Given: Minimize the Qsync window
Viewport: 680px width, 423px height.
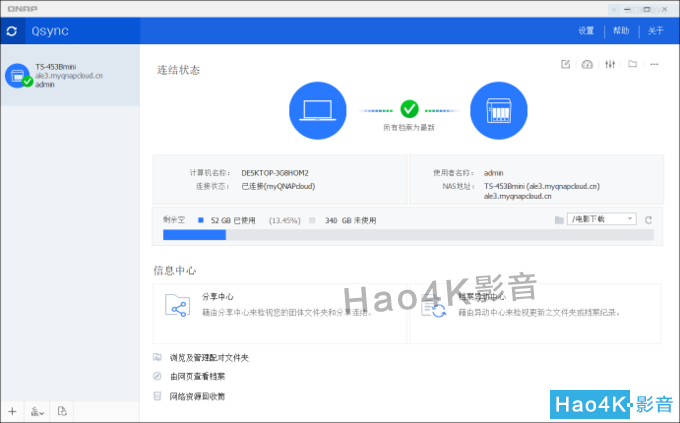Looking at the screenshot, I should click(627, 9).
